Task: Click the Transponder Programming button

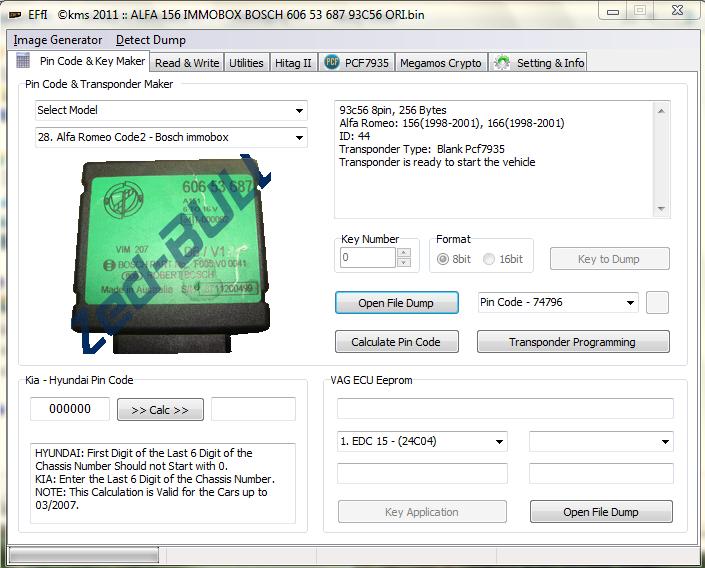Action: point(573,342)
